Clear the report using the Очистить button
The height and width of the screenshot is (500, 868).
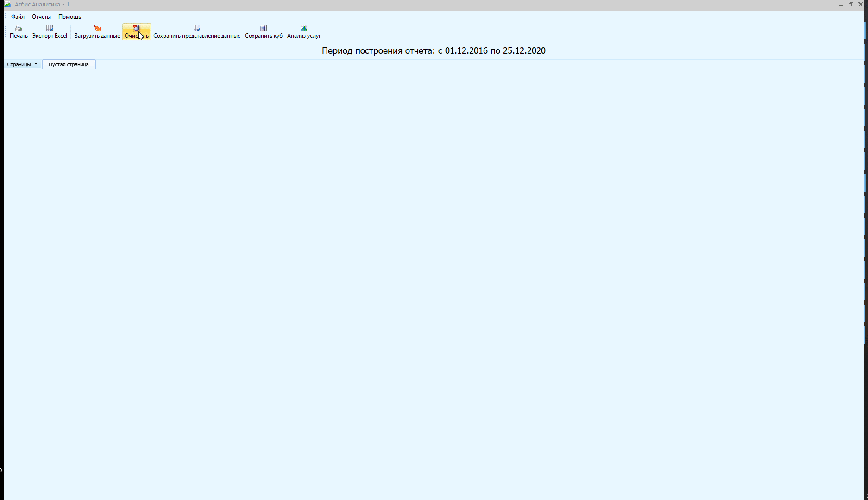pos(137,32)
